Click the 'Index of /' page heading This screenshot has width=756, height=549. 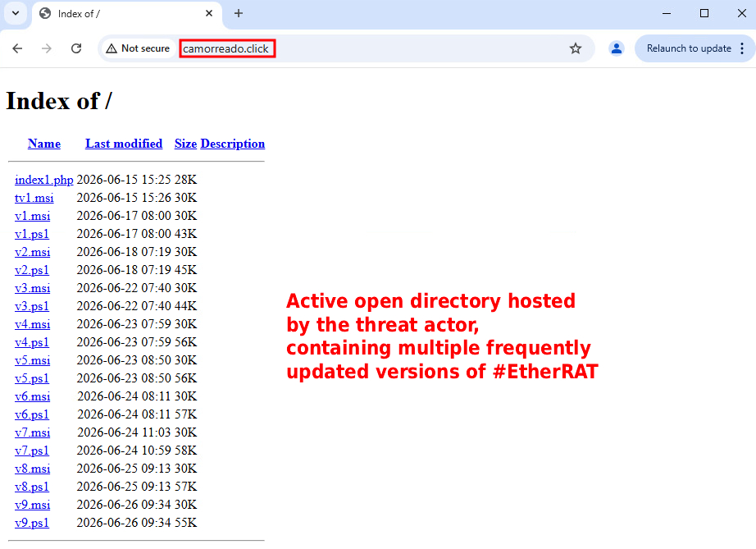coord(59,101)
